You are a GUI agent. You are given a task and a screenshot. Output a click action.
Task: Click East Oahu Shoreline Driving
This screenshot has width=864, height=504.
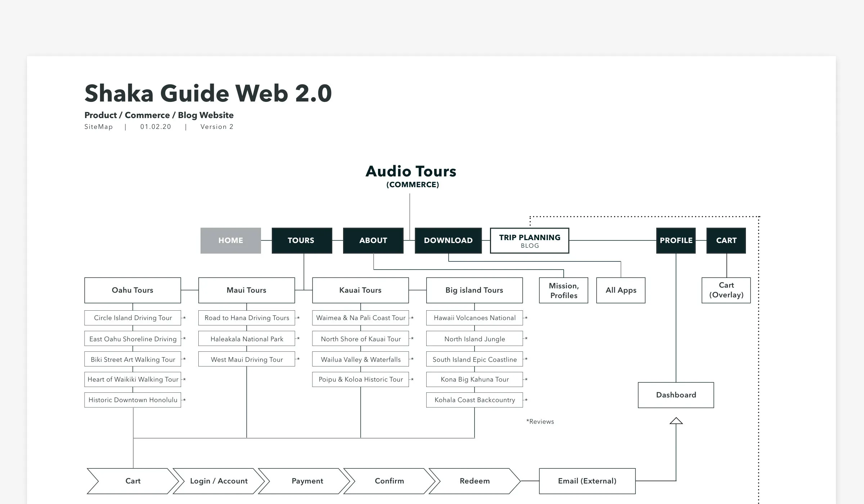pyautogui.click(x=132, y=339)
